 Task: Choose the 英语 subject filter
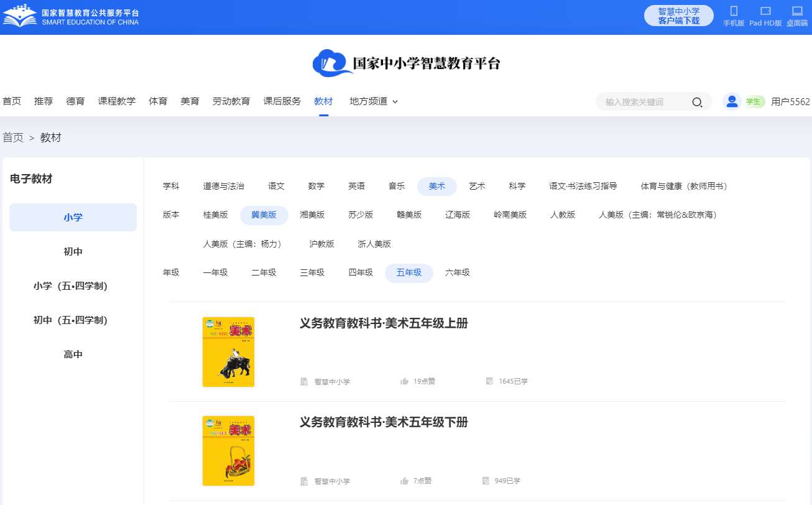pos(357,186)
